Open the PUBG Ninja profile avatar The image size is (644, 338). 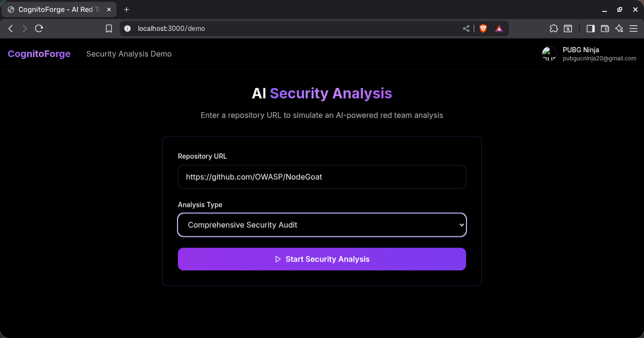click(549, 54)
